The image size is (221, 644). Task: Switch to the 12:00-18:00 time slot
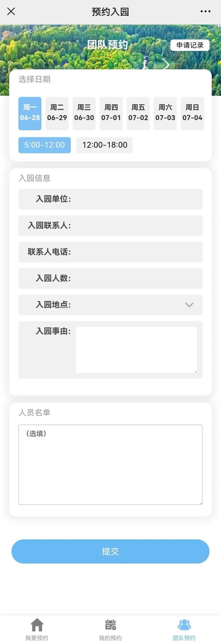click(x=104, y=145)
